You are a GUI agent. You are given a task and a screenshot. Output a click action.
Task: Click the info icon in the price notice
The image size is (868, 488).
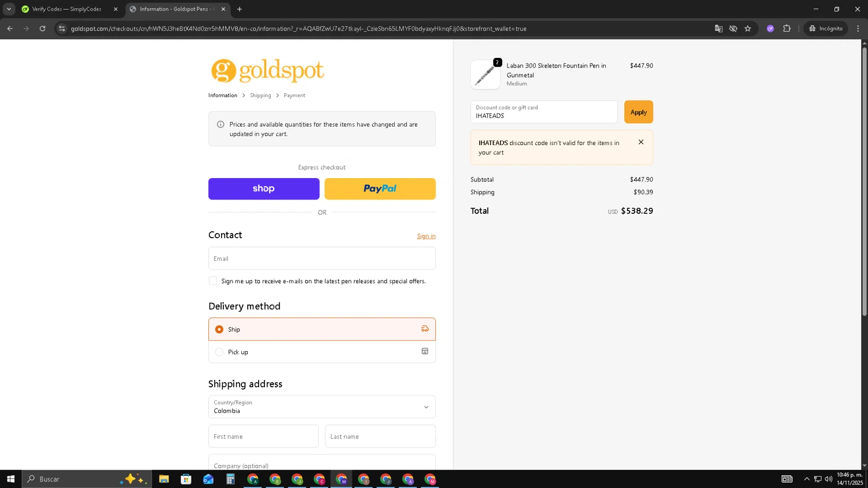[x=220, y=124]
